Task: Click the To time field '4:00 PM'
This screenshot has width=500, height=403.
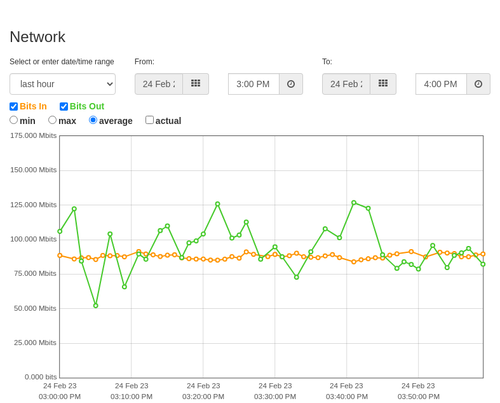Action: [x=441, y=84]
